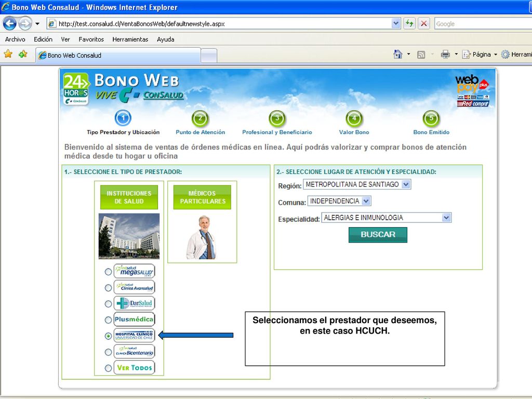Click the Punto de Atención step label
532x399 pixels.
point(200,132)
